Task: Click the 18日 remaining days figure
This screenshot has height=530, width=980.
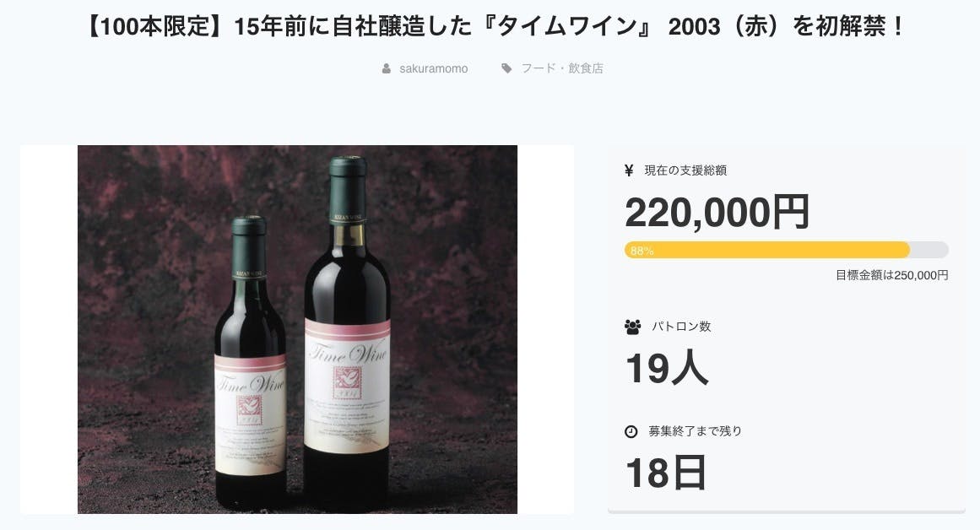Action: (665, 473)
